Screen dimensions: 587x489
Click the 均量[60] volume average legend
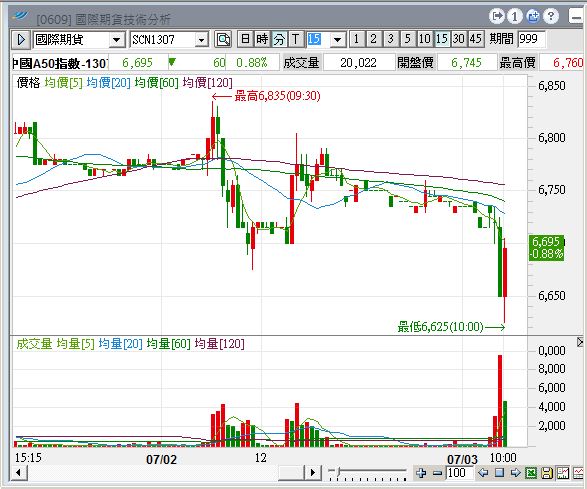coord(168,343)
